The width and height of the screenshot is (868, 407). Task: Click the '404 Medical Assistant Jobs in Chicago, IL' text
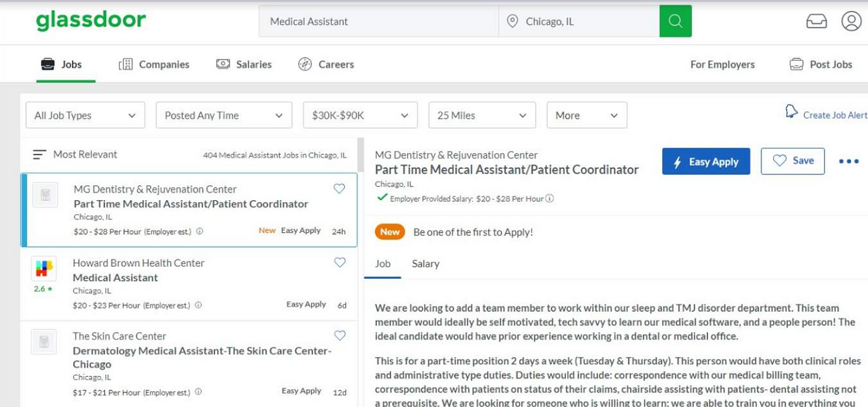[x=275, y=155]
